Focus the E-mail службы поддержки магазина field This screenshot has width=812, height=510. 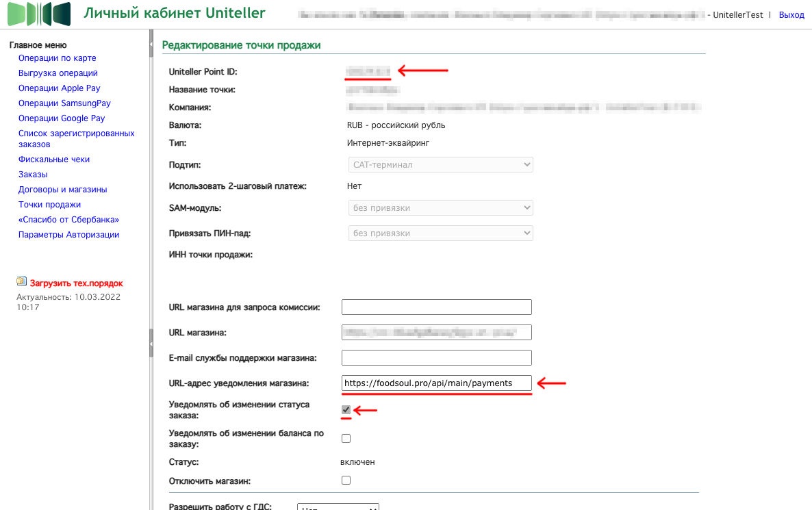coord(436,357)
